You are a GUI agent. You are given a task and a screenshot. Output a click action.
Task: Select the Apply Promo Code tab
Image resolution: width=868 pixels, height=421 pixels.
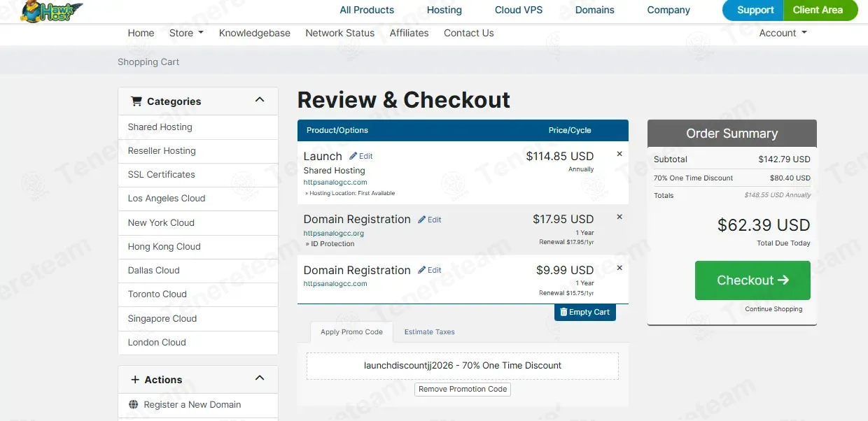[351, 331]
